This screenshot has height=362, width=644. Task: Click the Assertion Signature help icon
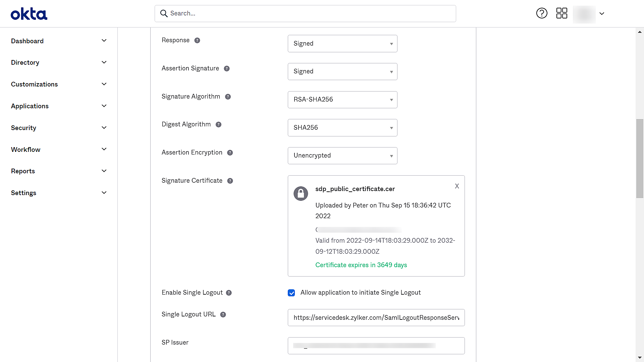coord(227,69)
